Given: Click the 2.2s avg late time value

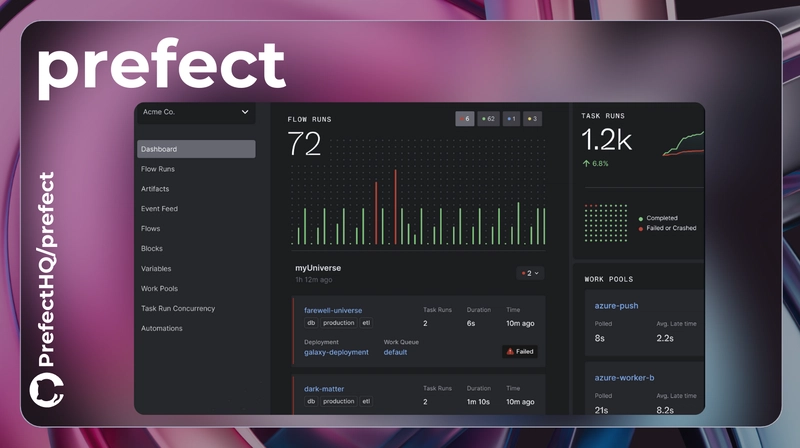Looking at the screenshot, I should click(665, 338).
